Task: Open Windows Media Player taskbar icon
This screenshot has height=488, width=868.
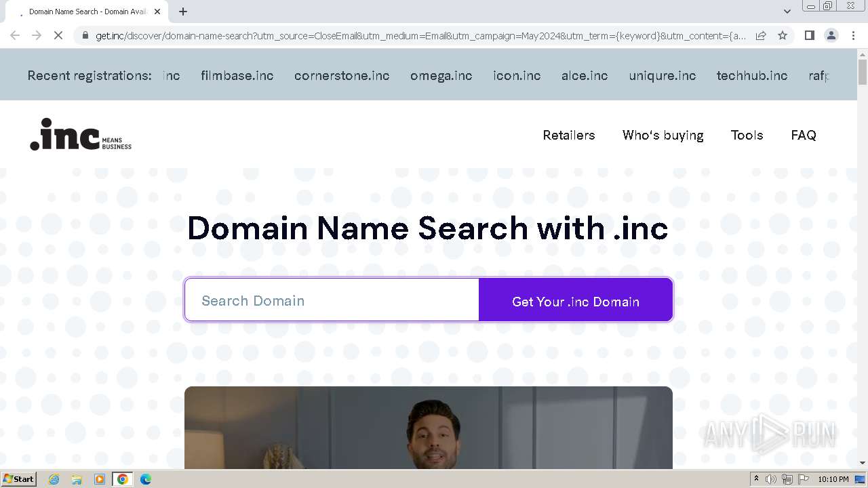Action: point(100,479)
